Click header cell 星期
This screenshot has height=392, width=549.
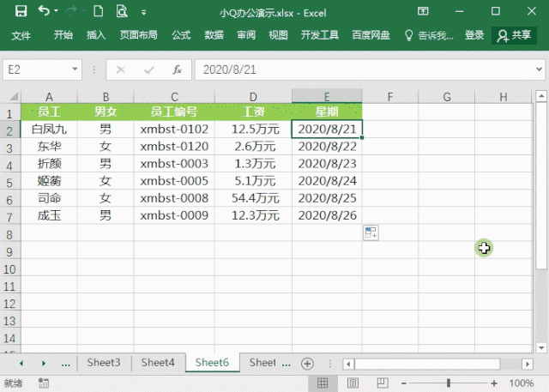click(327, 112)
